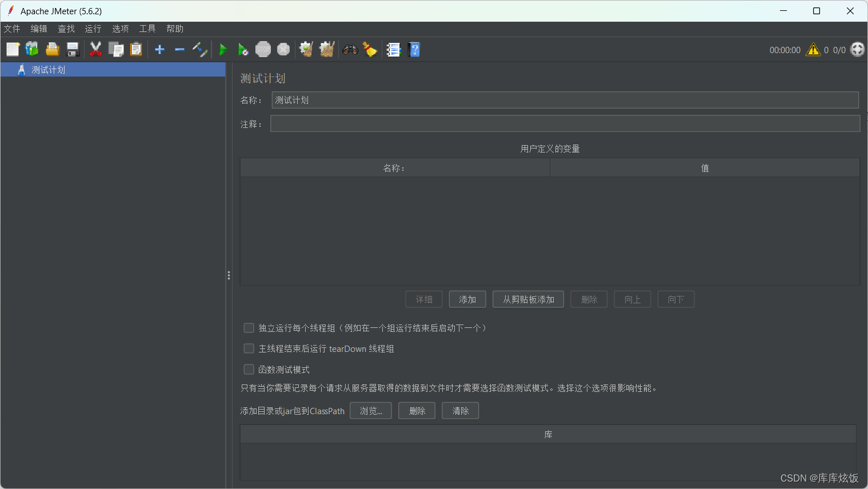Select 测试计划 in the tree panel
Image resolution: width=868 pixels, height=489 pixels.
click(49, 69)
